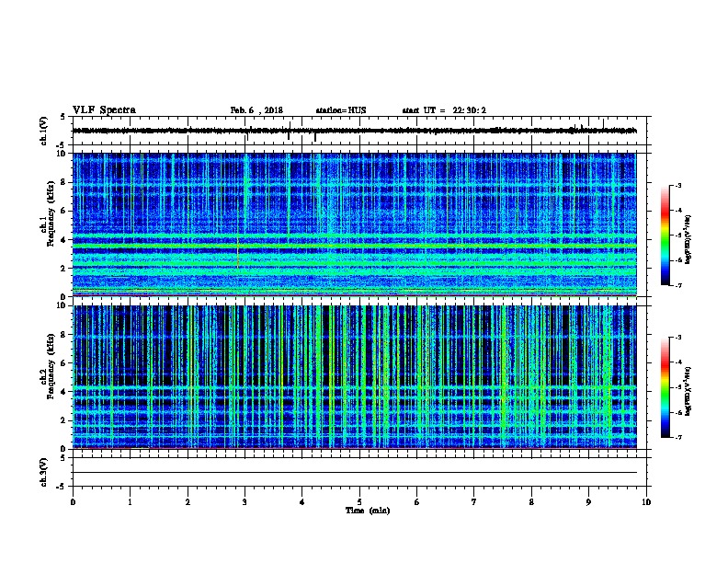Viewport: 728px width, 563px height.
Task: Click the ch.1 frequency axis "10" tick label
Action: (x=62, y=154)
